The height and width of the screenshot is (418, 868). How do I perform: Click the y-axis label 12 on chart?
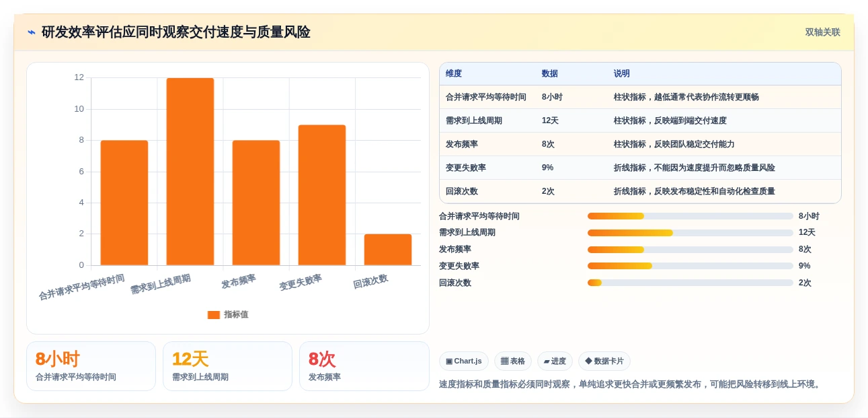tap(79, 77)
